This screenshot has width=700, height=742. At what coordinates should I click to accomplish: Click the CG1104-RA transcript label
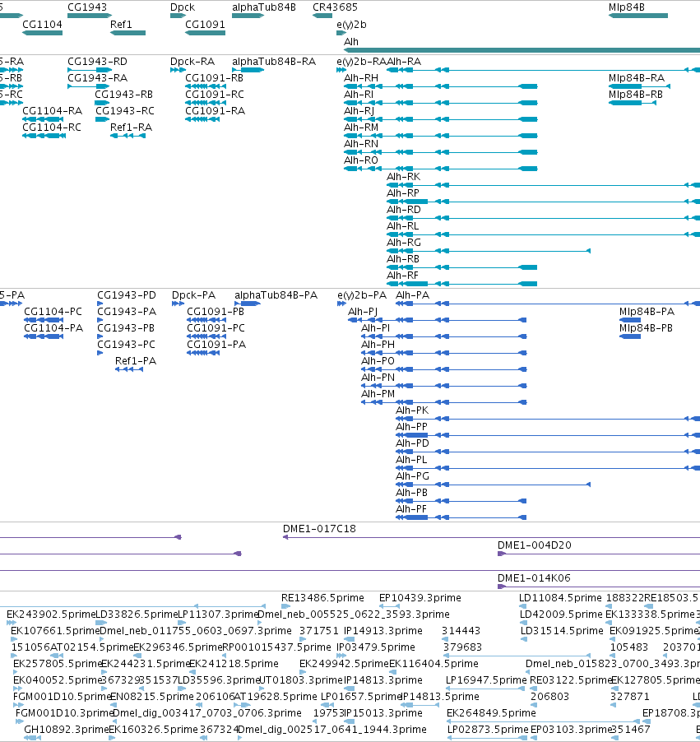(52, 111)
